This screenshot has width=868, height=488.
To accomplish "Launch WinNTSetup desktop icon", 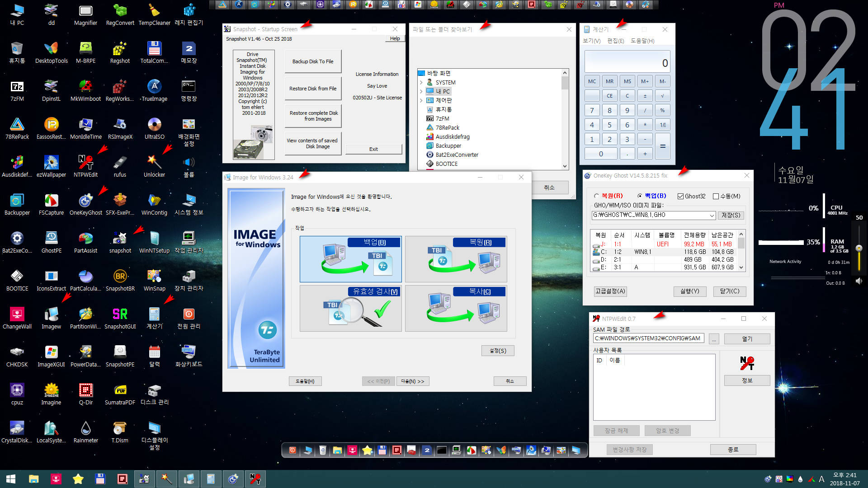I will (154, 242).
